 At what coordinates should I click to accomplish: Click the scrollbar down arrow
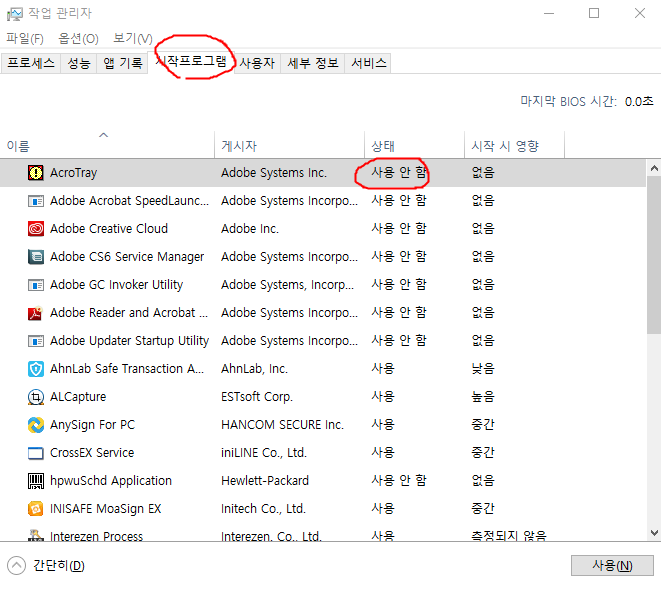coord(654,533)
